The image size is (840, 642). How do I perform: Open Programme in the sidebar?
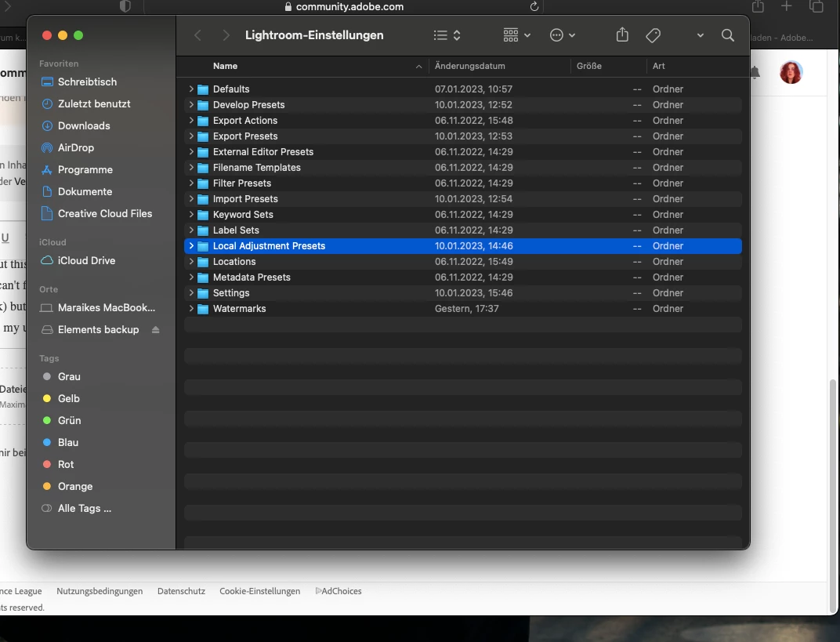pyautogui.click(x=85, y=170)
